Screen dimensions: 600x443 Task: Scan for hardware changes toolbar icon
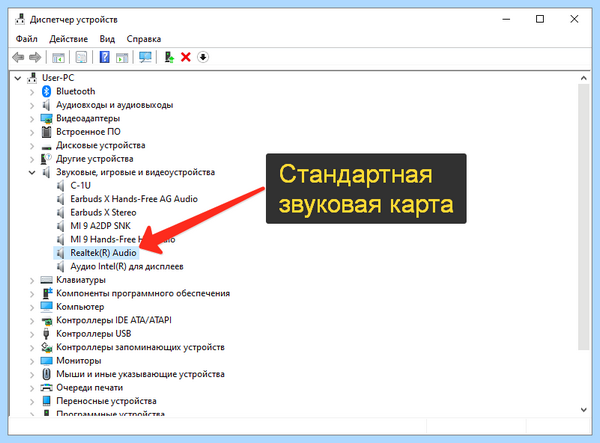[145, 57]
